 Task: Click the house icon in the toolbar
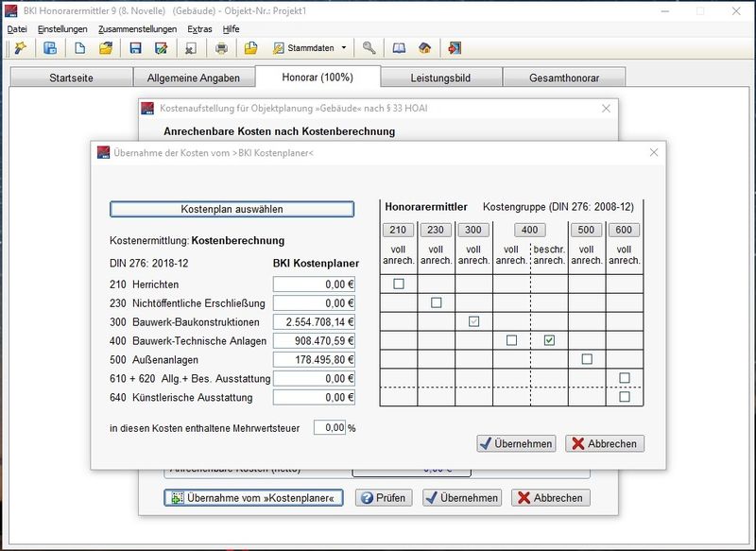click(425, 48)
